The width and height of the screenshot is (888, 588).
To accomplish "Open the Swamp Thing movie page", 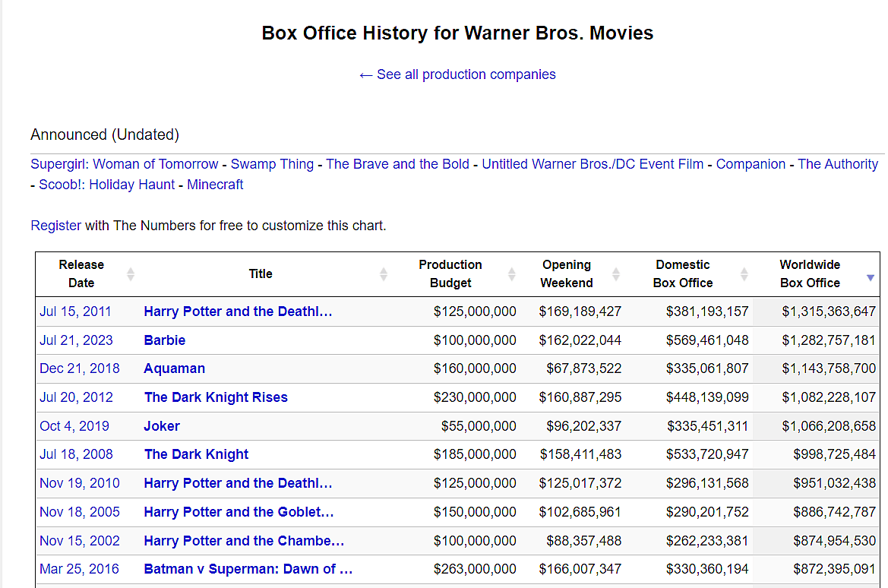I will [272, 164].
